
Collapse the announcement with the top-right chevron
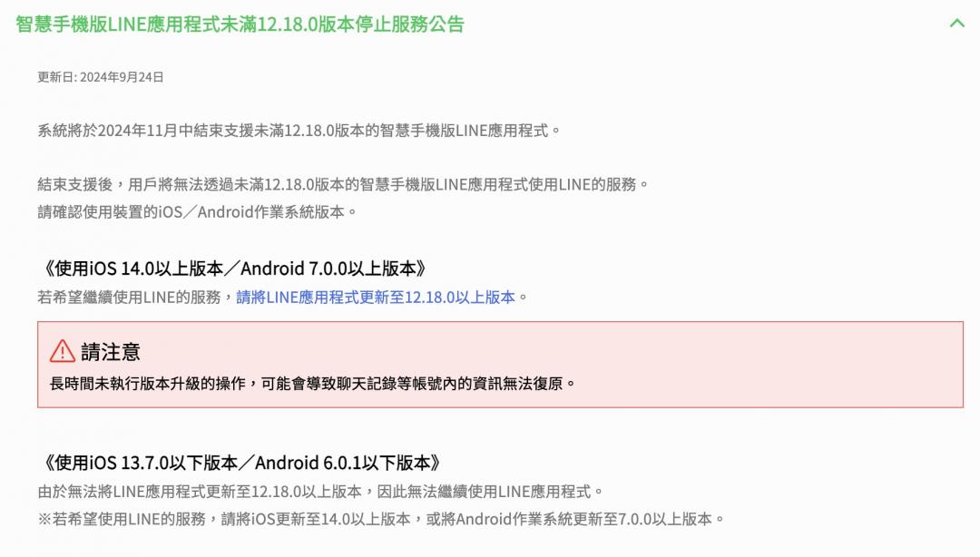tap(956, 24)
